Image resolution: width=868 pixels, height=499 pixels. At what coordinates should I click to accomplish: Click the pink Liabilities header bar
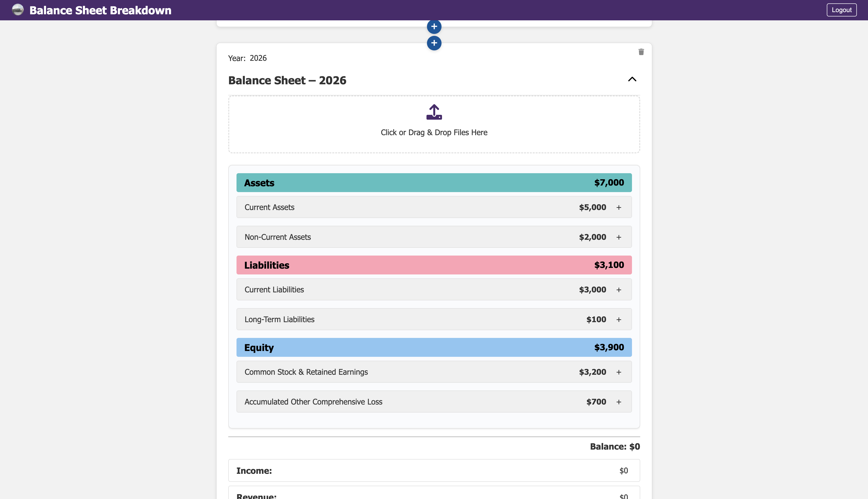click(x=434, y=265)
